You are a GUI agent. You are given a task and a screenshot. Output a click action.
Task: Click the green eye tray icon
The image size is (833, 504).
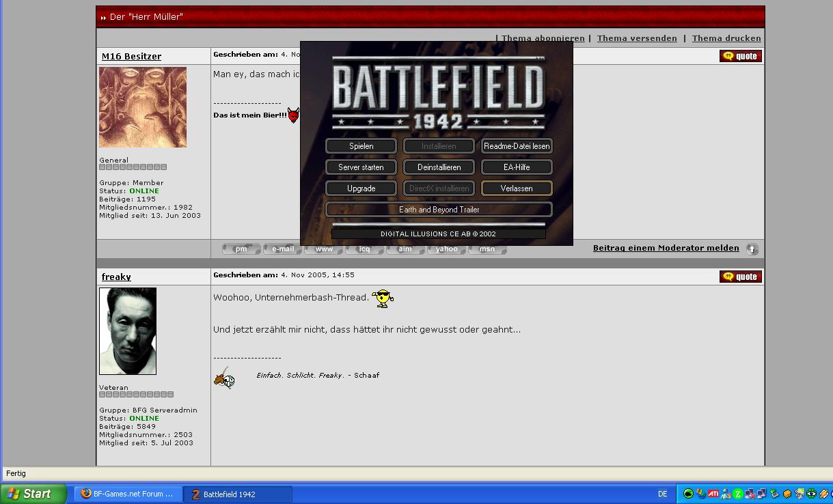tap(811, 494)
